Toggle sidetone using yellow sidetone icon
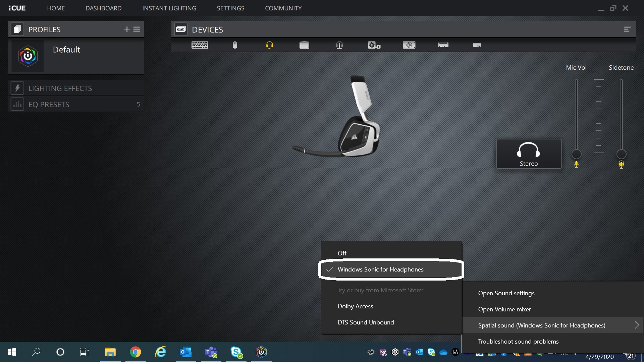This screenshot has width=644, height=362. pyautogui.click(x=621, y=164)
